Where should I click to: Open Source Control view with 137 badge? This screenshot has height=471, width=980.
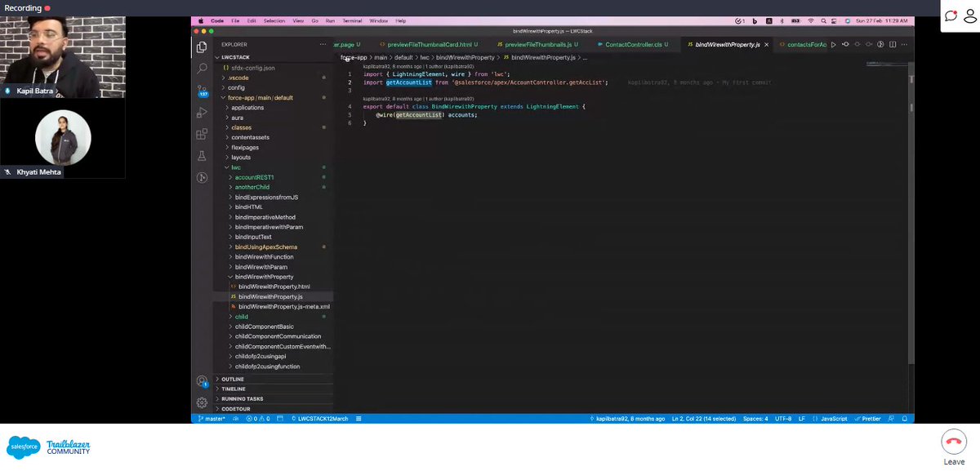pos(202,91)
